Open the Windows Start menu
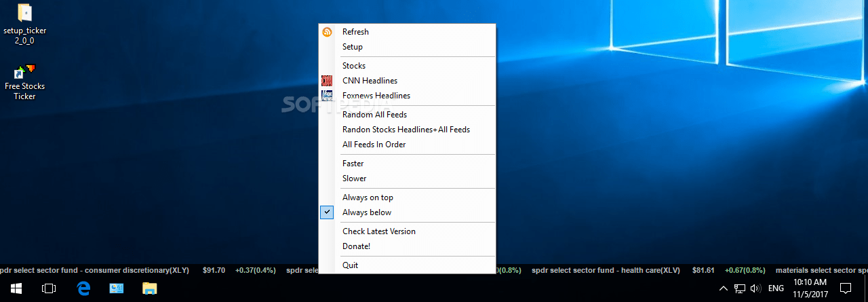The height and width of the screenshot is (302, 868). (16, 288)
